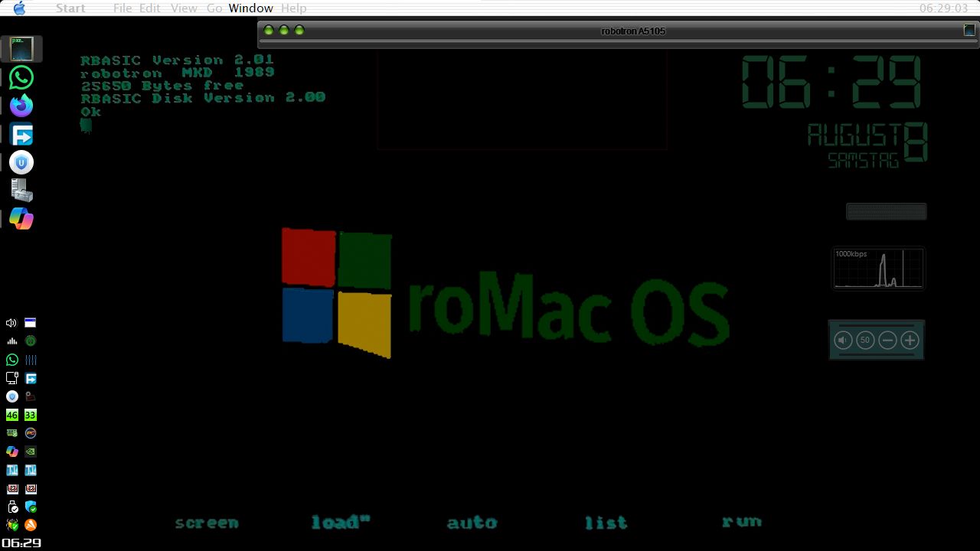Open WhatsApp from the dock
Viewport: 980px width, 551px height.
[21, 77]
